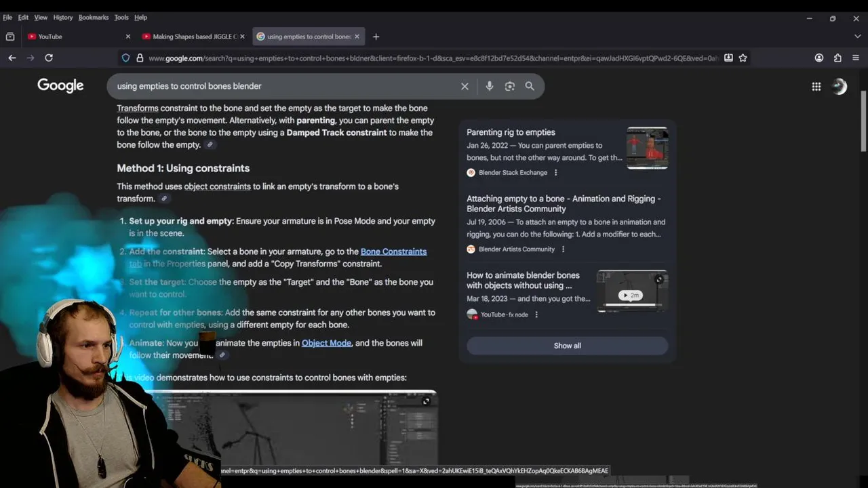Click the 'YouTube · fx node' source label
Viewport: 868px width, 488px height.
click(504, 314)
